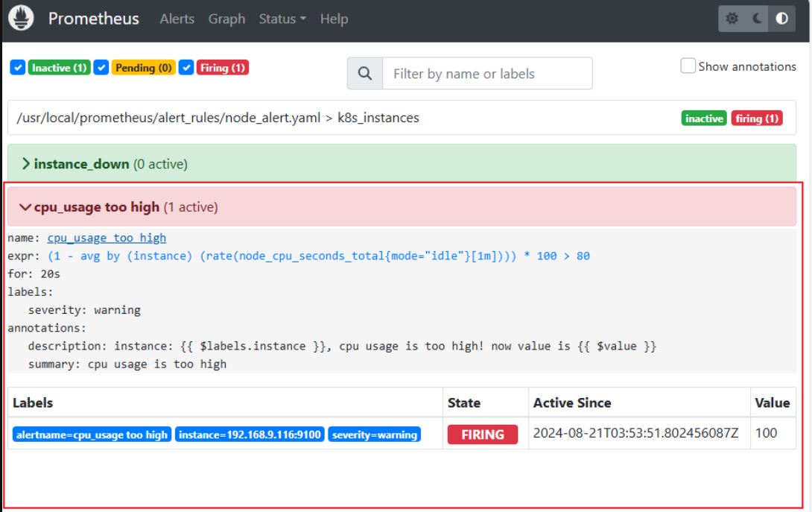This screenshot has height=512, width=812.
Task: Uncheck the Firing alerts checkbox
Action: point(186,67)
